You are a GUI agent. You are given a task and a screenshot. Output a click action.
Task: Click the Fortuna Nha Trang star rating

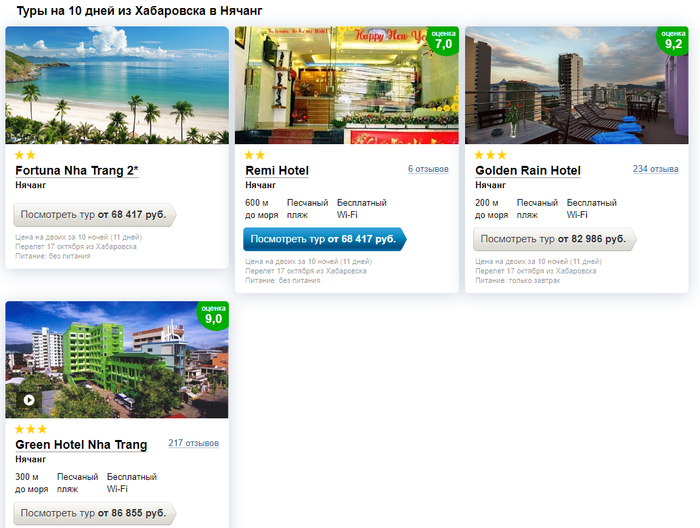pyautogui.click(x=25, y=155)
